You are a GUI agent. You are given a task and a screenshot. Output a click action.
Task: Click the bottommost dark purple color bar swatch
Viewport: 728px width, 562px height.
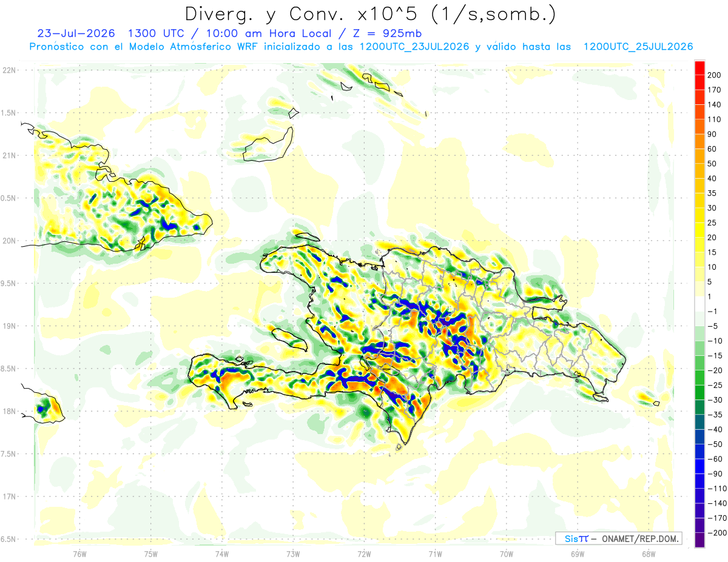[x=699, y=540]
